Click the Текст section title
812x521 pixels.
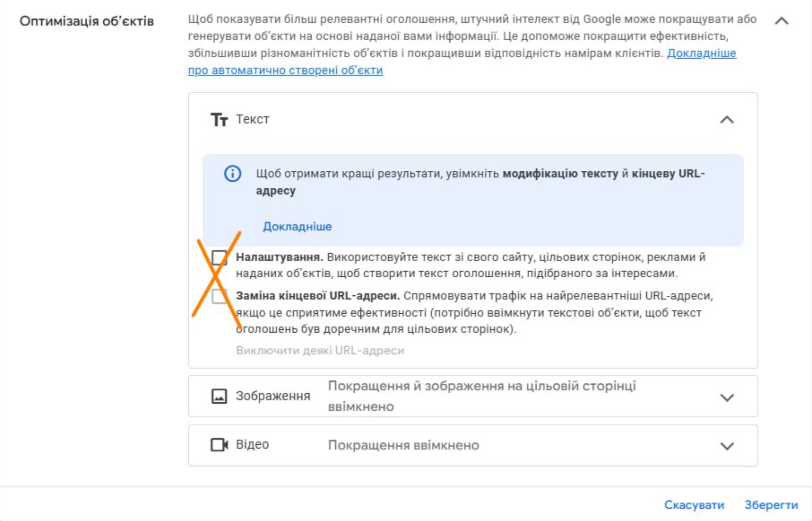[x=252, y=120]
